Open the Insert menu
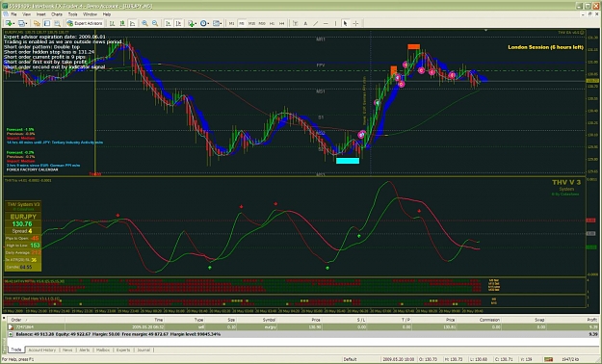Viewport: 602px width, 364px height. (40, 14)
